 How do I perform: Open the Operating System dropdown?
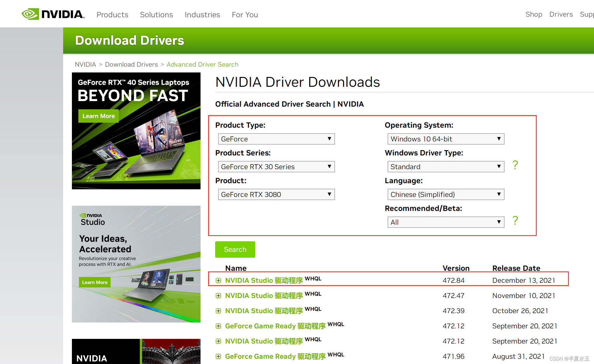coord(446,139)
